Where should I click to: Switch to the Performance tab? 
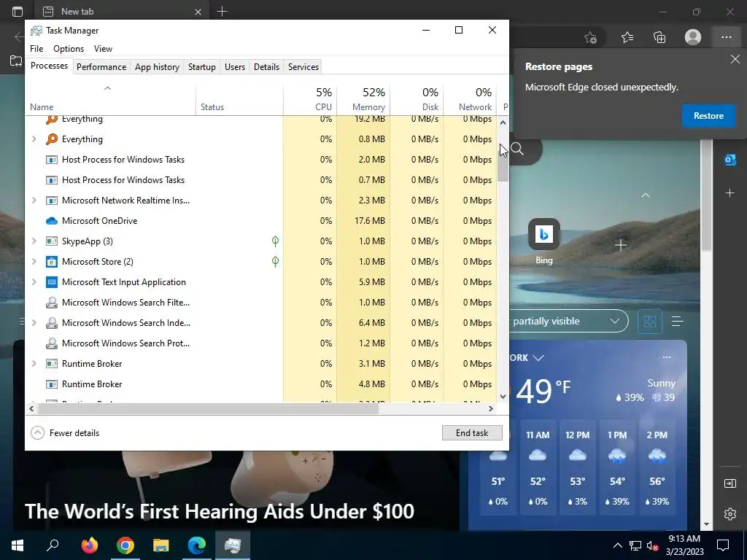click(101, 66)
